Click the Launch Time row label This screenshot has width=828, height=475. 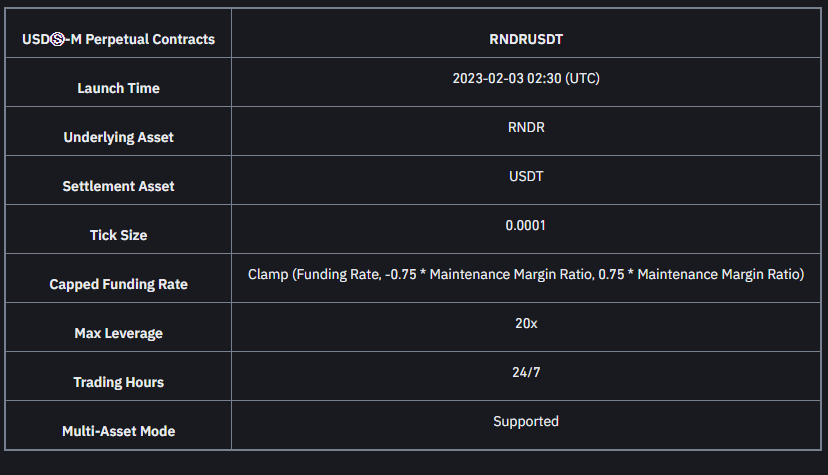(x=118, y=88)
